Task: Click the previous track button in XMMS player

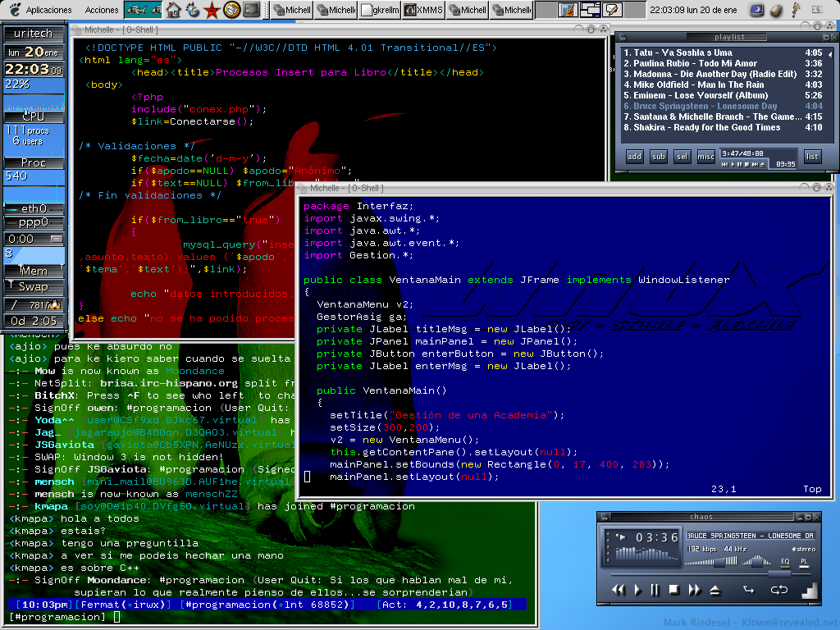Action: tap(619, 590)
